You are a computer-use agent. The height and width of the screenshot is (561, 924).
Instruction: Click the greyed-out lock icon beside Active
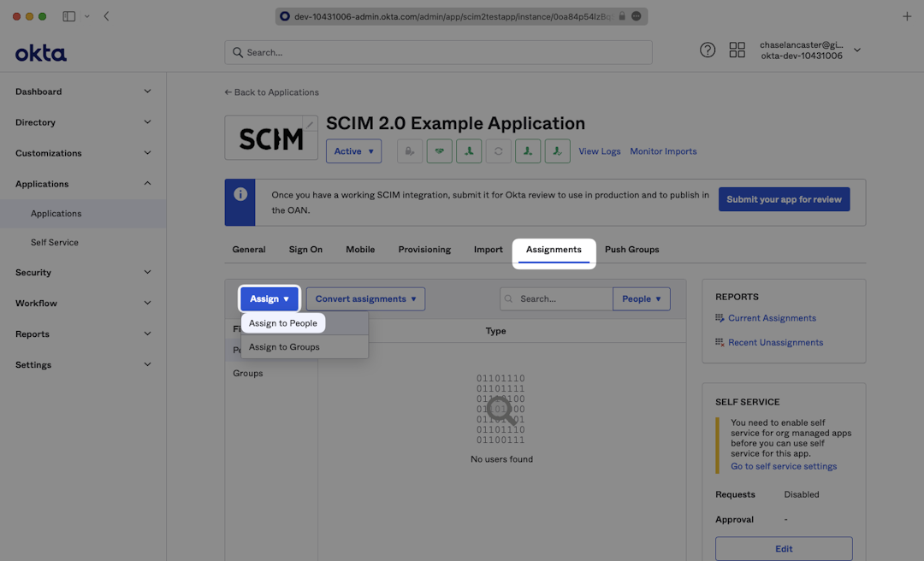[410, 151]
